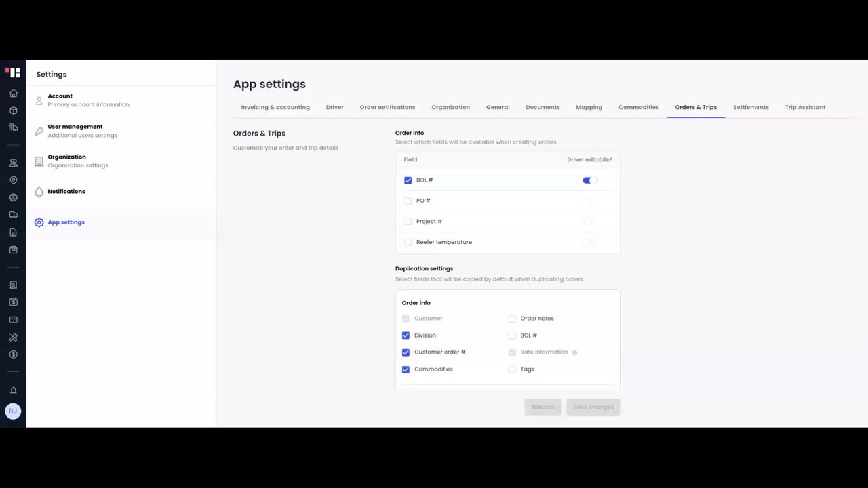Screen dimensions: 868x488
Task: Open the tools (maintenance) sidebar icon
Action: pyautogui.click(x=13, y=337)
